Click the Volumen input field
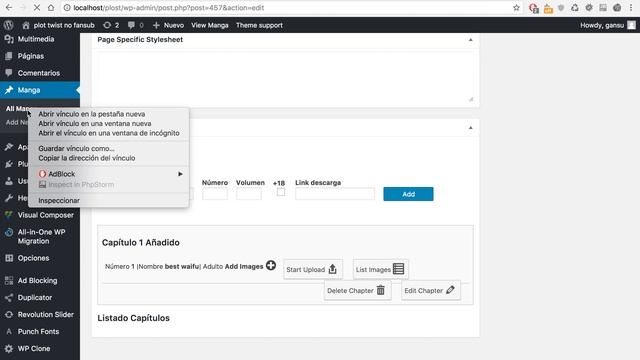This screenshot has width=640, height=360. (x=249, y=193)
